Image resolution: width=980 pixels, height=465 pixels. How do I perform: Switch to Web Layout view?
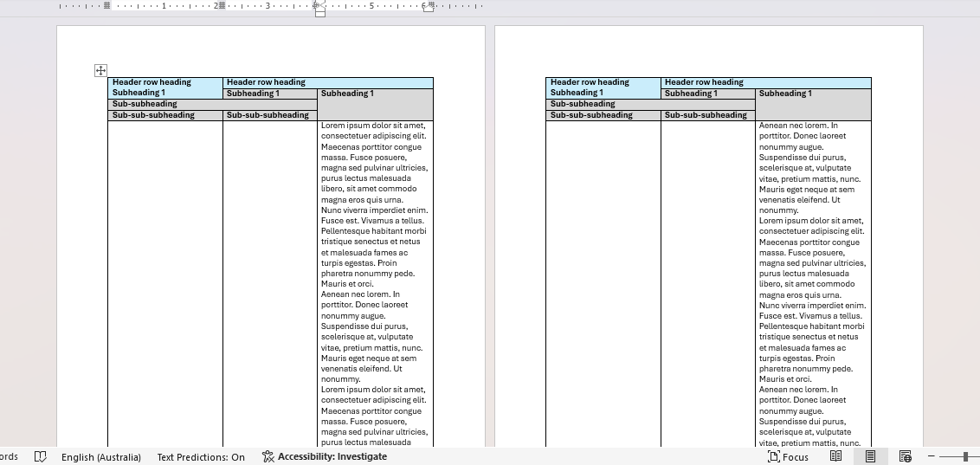coord(905,456)
